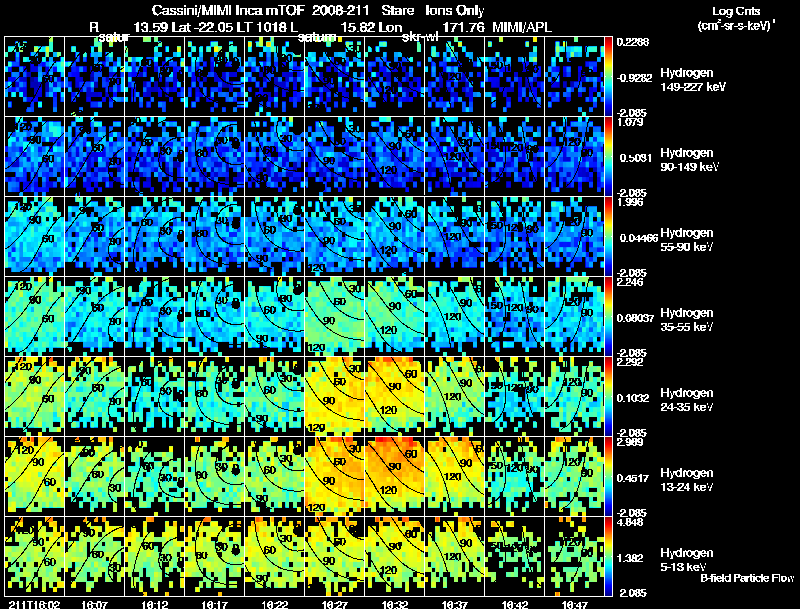Click the Hydrogen 13-24 keV row label

pyautogui.click(x=686, y=480)
